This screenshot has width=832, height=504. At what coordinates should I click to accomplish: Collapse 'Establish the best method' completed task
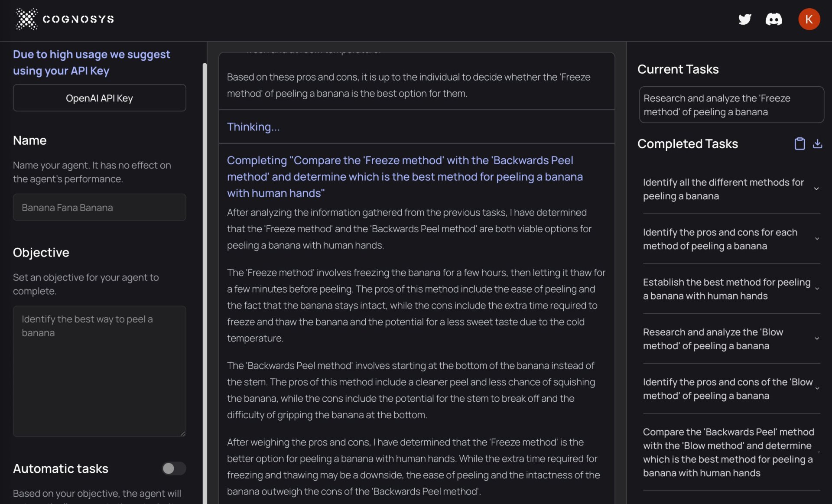tap(817, 289)
